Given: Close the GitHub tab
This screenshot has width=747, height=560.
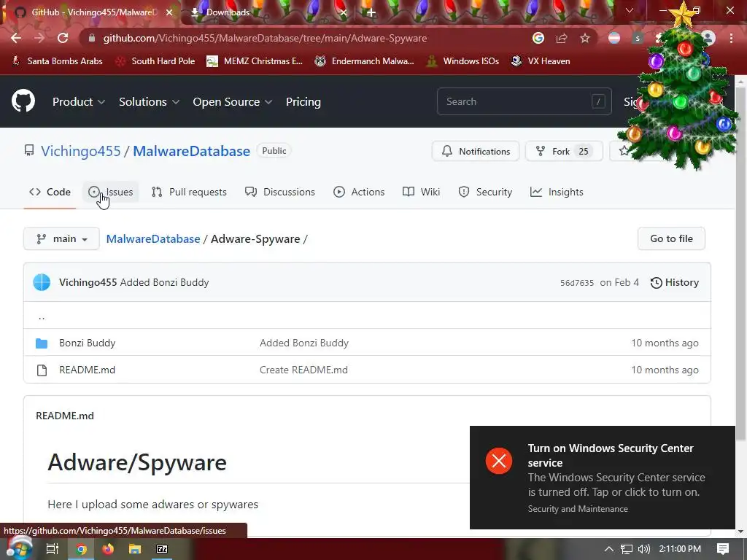Looking at the screenshot, I should point(169,12).
